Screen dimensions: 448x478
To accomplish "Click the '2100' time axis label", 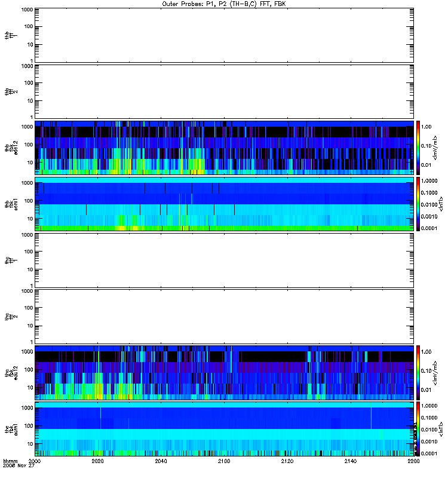I will click(x=224, y=461).
